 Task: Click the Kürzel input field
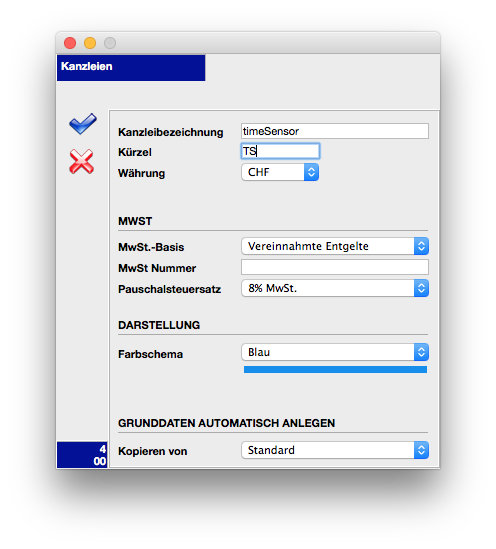[x=280, y=151]
